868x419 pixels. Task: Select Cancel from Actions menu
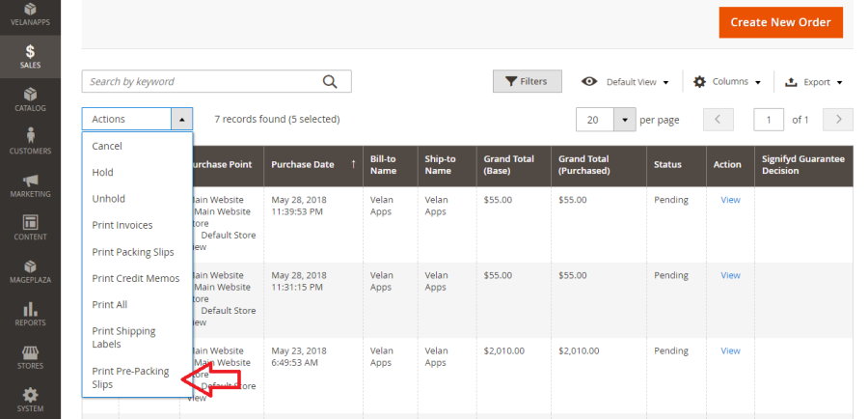[x=137, y=146]
